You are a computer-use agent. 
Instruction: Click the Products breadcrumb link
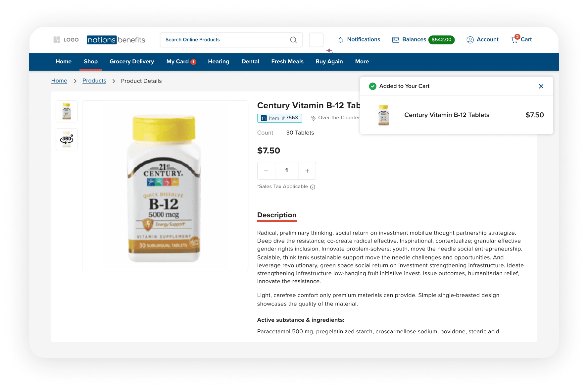94,81
